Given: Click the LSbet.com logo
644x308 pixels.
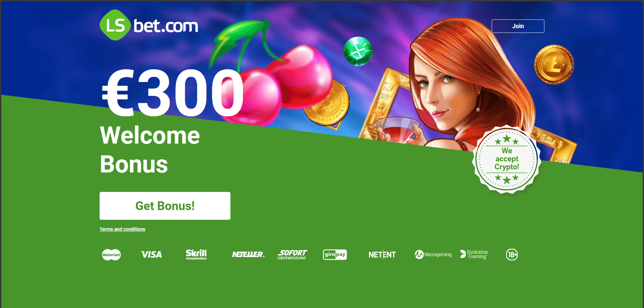Looking at the screenshot, I should click(x=149, y=25).
